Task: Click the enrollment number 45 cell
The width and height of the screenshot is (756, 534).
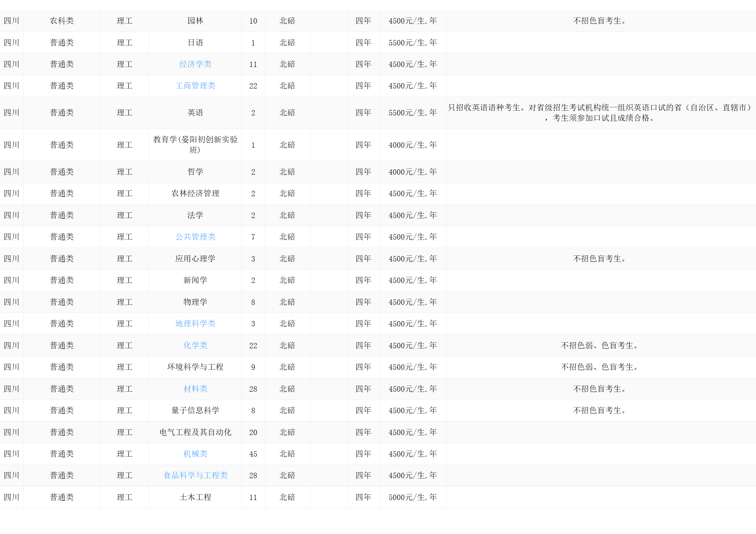Action: click(x=253, y=454)
